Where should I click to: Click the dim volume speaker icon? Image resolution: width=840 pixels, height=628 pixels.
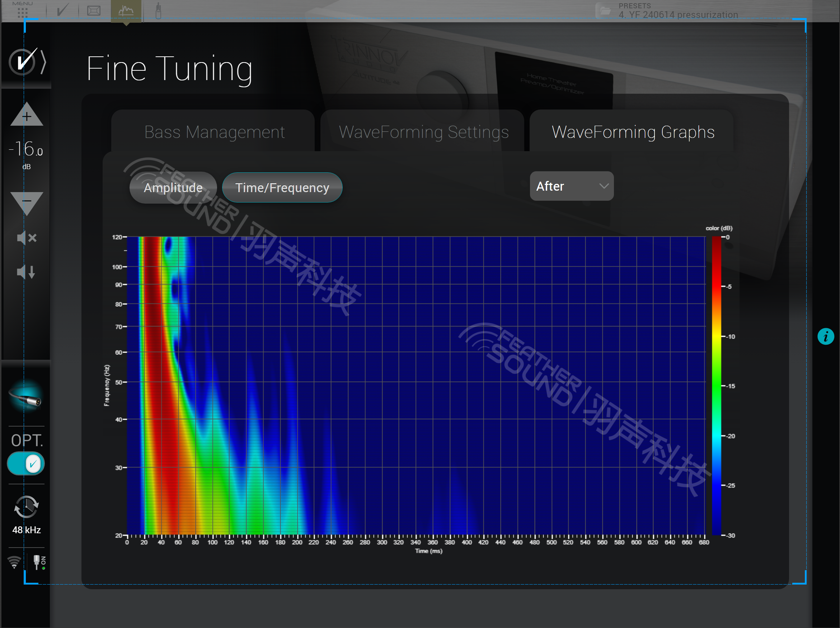[27, 272]
